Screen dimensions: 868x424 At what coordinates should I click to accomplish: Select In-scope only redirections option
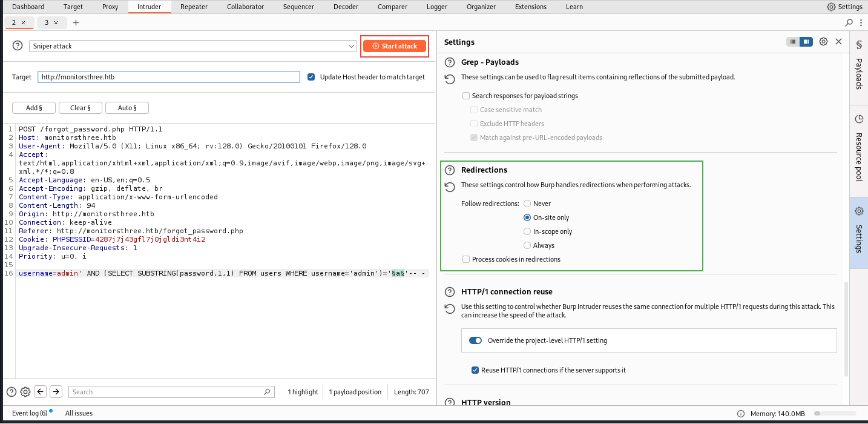point(527,231)
